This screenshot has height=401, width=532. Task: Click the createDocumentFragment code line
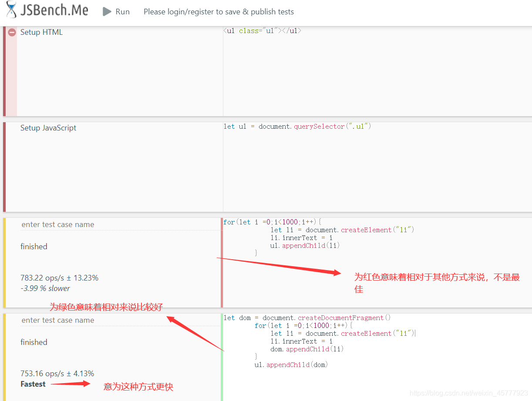tap(307, 318)
